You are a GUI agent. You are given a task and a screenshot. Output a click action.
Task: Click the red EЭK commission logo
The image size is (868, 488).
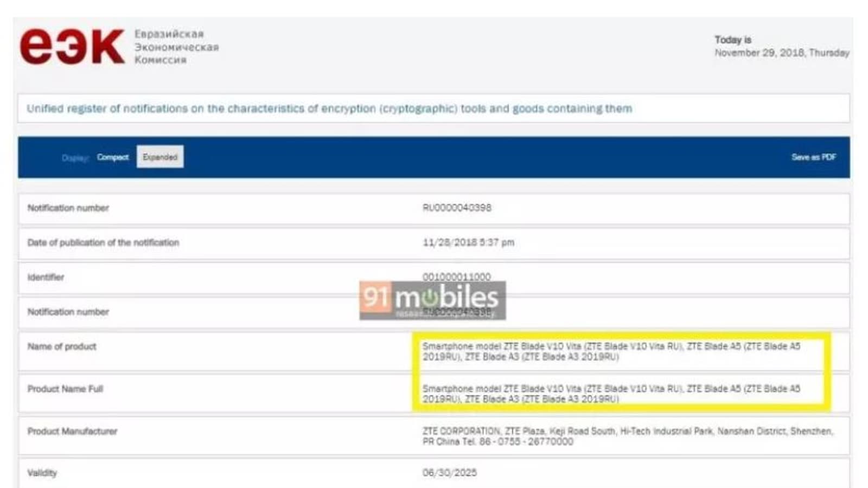72,47
